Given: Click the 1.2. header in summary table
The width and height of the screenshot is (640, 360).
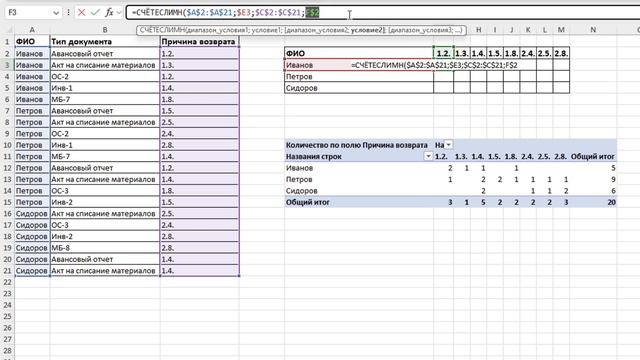Looking at the screenshot, I should point(443,53).
